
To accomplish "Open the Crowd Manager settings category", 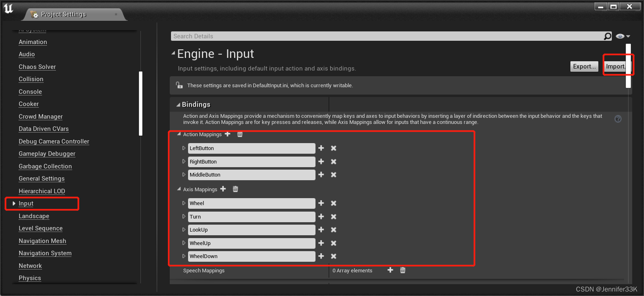I will (41, 117).
